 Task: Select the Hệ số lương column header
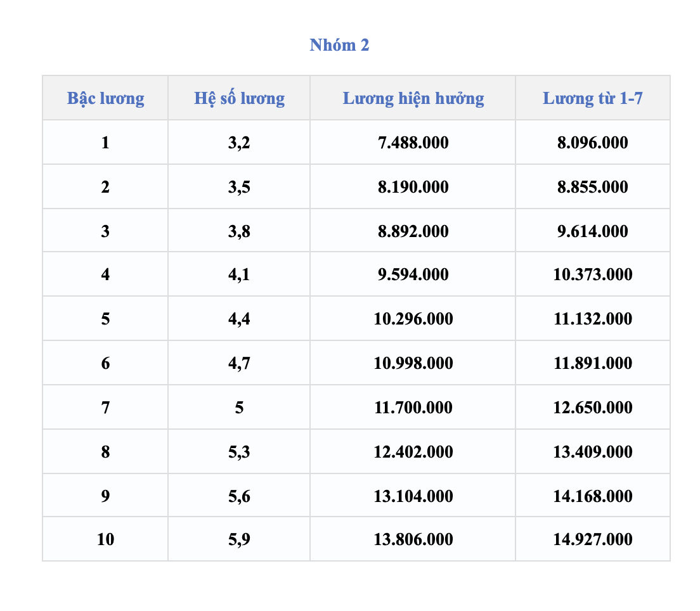(x=239, y=98)
